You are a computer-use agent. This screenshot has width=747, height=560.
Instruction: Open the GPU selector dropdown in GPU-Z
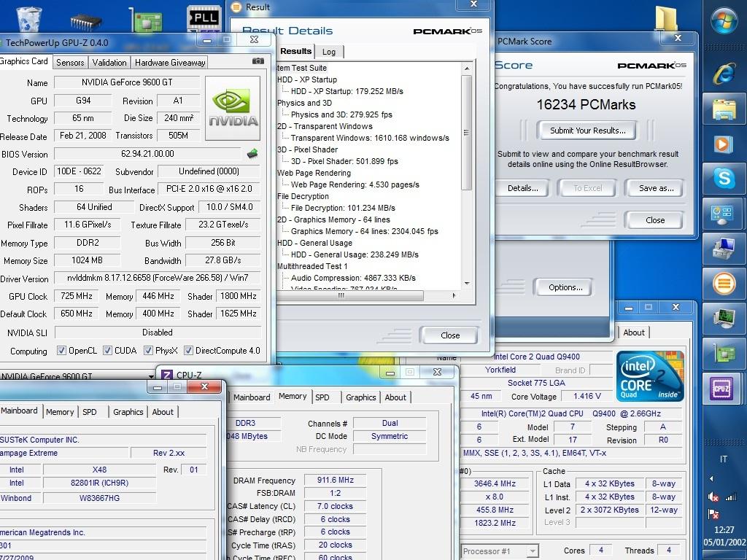(x=151, y=376)
